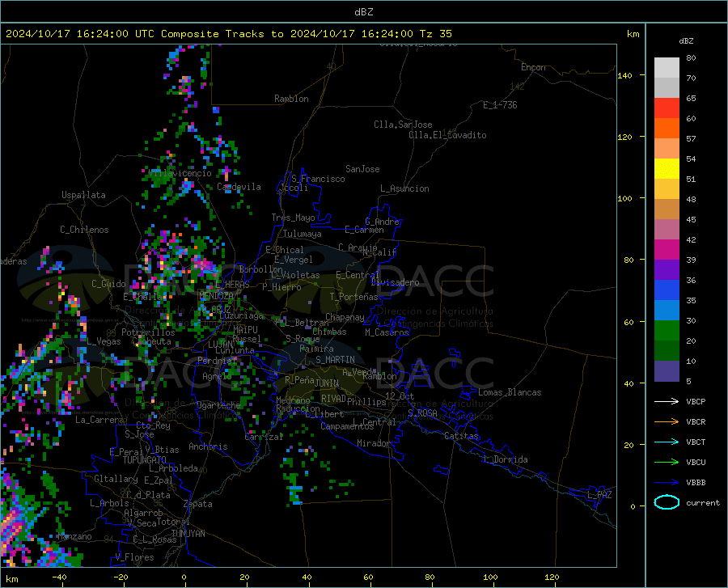Click the VBBB legend label
728x588 pixels.
[x=696, y=482]
